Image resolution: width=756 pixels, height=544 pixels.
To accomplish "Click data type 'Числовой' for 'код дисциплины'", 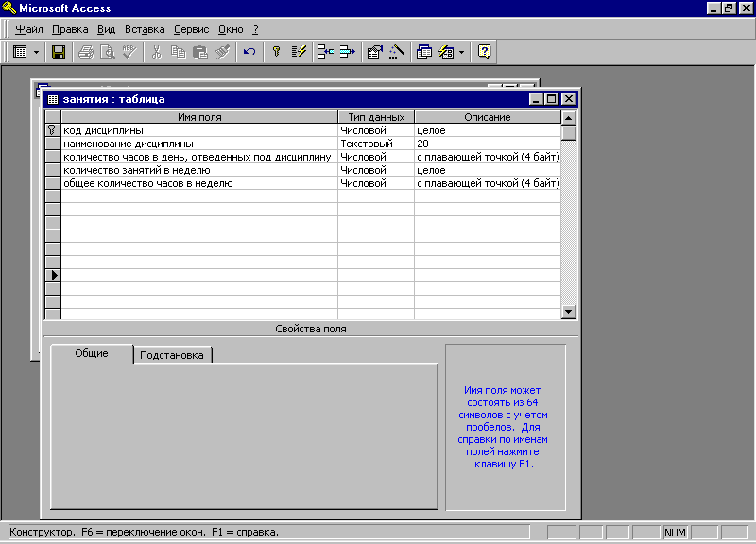I will 376,130.
